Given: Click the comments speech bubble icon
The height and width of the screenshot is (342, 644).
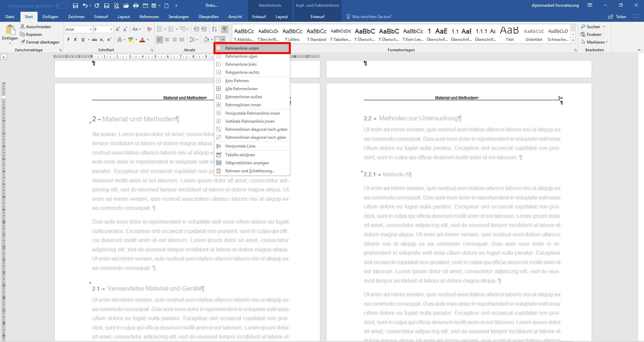Looking at the screenshot, I should (x=636, y=16).
